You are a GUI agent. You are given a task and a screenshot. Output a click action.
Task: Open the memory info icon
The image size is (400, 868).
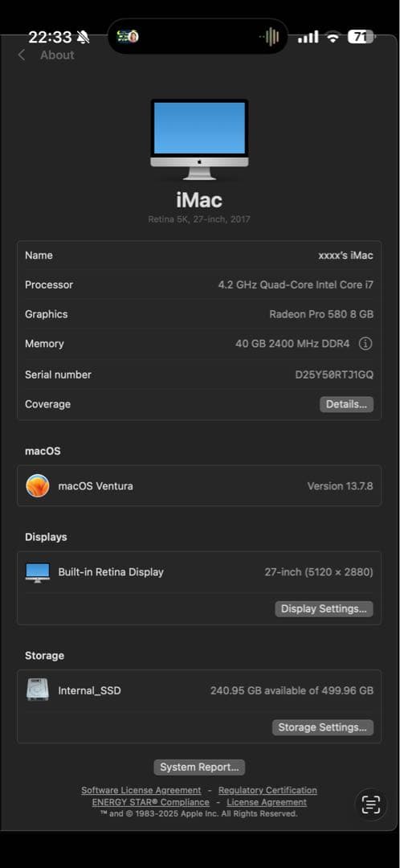point(365,344)
